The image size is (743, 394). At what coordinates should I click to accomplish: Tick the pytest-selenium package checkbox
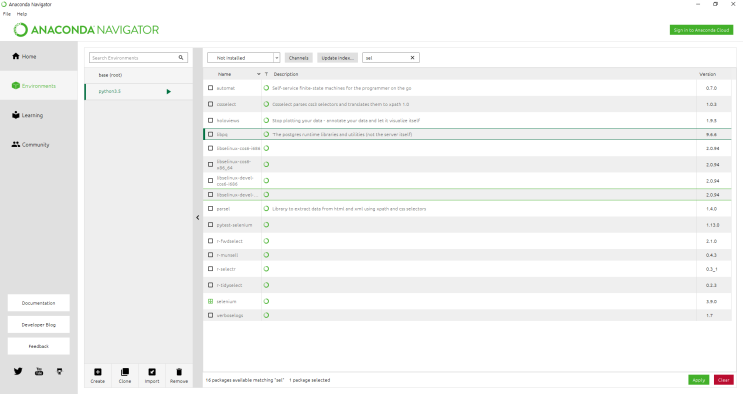[210, 225]
